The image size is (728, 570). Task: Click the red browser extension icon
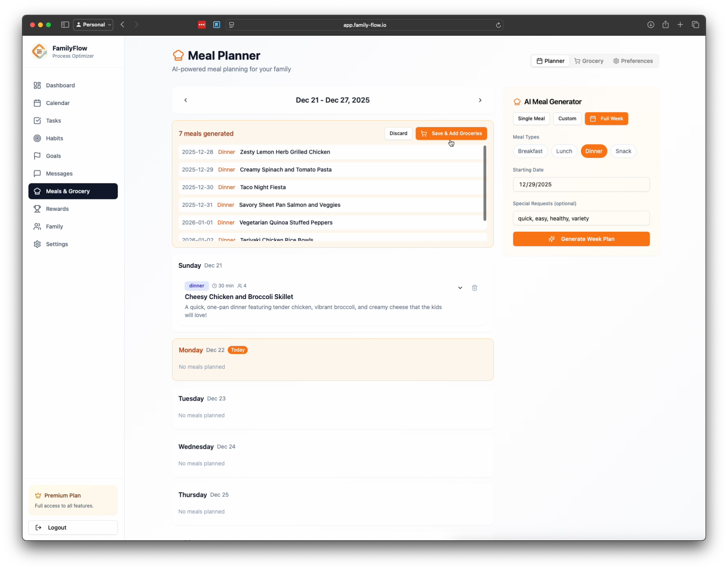(202, 25)
